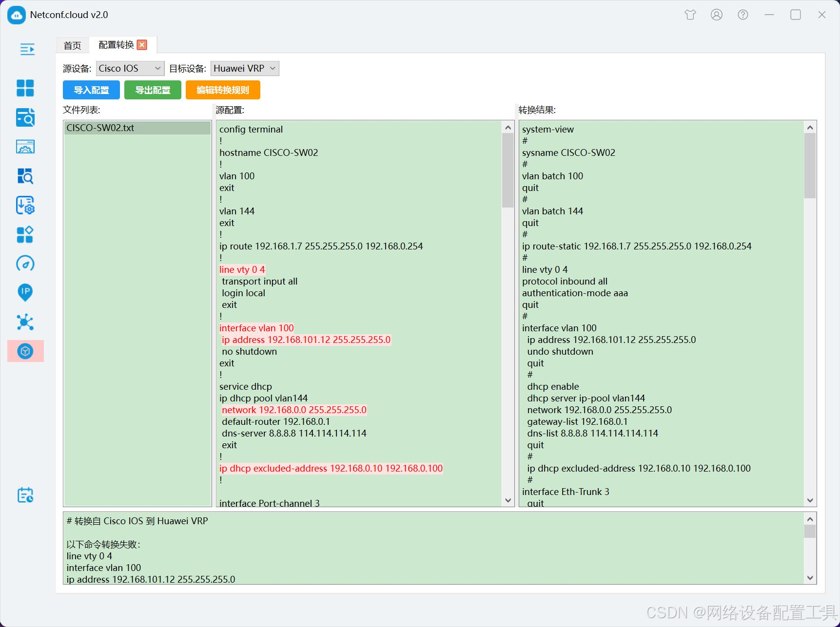
Task: Click log panel scroll down arrow
Action: click(x=810, y=578)
